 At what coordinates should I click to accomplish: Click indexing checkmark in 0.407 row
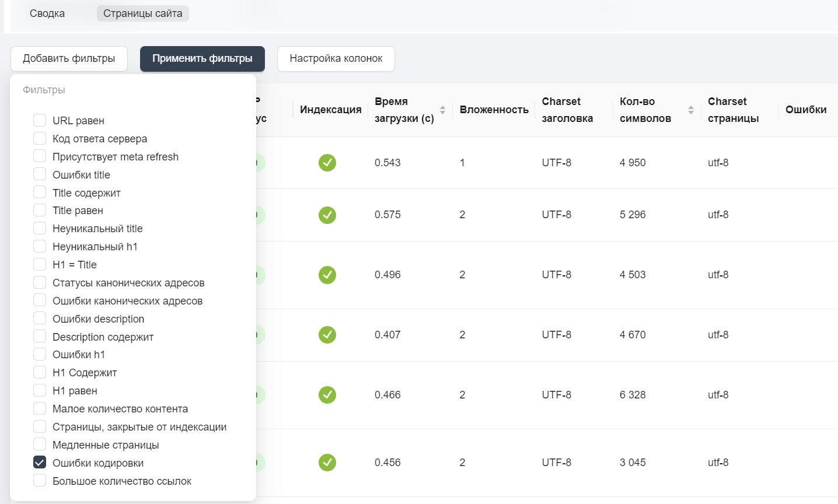click(x=327, y=335)
